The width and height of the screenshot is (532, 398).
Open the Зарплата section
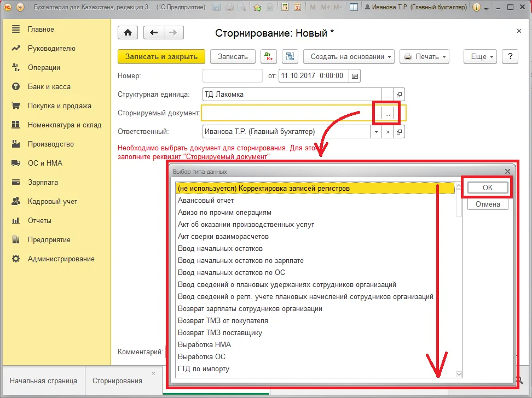pos(43,182)
